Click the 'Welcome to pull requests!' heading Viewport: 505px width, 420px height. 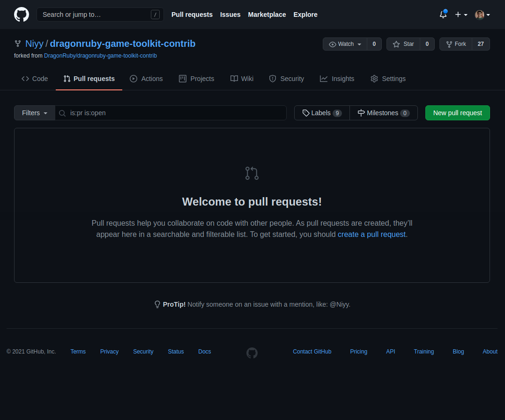pyautogui.click(x=252, y=202)
